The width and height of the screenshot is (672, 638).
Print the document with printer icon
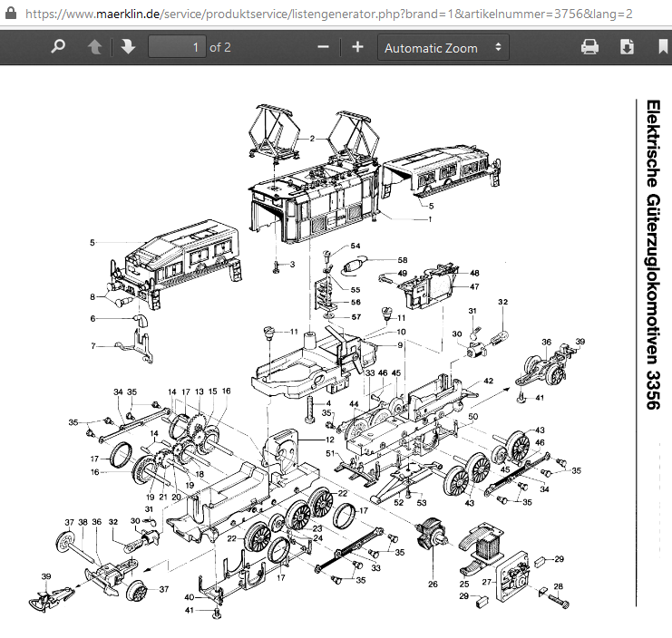pos(589,47)
